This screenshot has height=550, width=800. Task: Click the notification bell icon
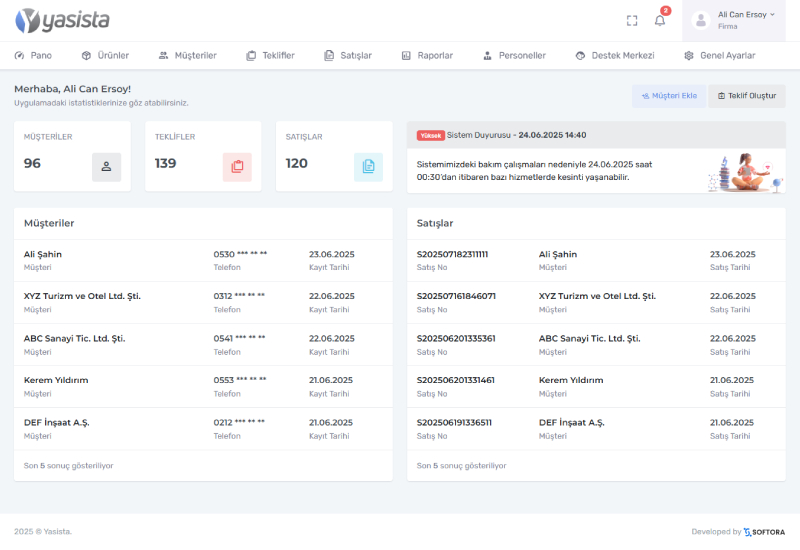tap(660, 20)
